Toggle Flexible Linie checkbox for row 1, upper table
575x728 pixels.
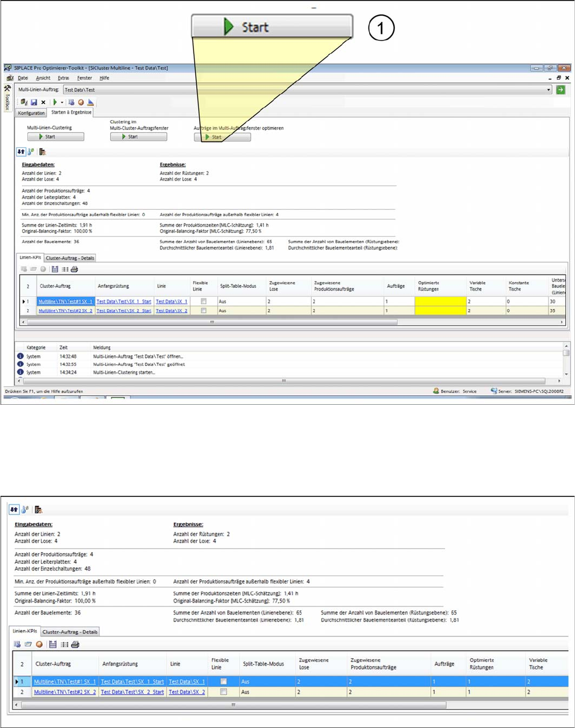coord(204,301)
